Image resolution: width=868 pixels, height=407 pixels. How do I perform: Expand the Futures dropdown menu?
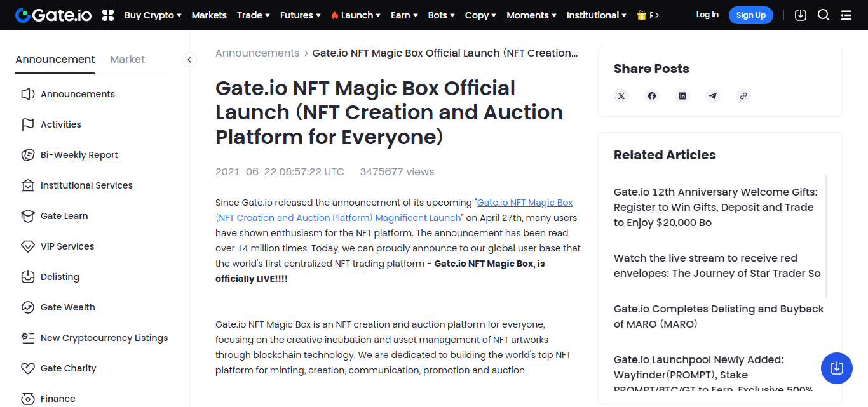tap(301, 15)
